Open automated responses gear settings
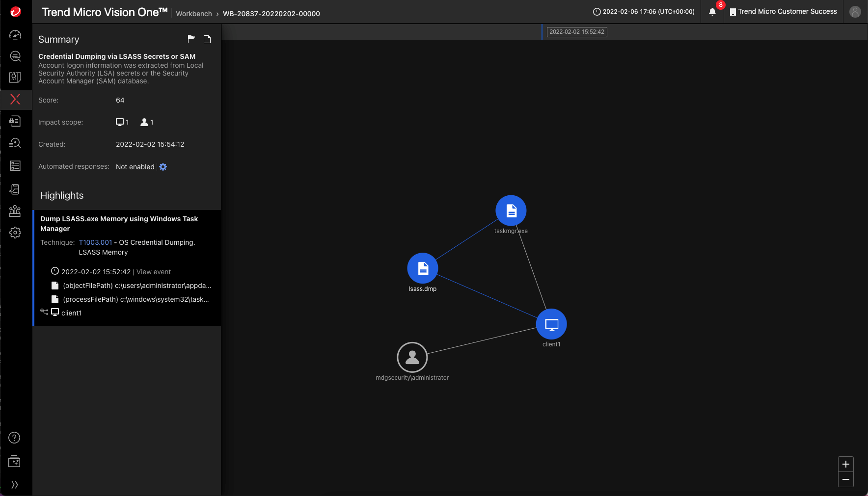Viewport: 868px width, 496px height. coord(163,167)
